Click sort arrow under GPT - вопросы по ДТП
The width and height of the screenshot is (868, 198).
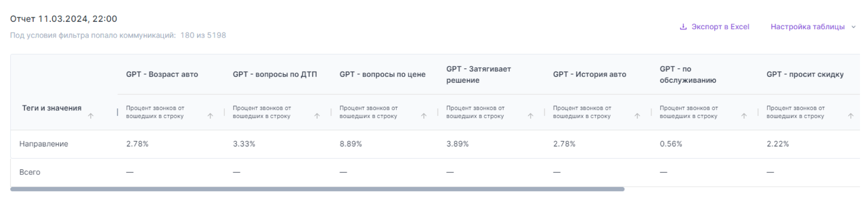[317, 116]
